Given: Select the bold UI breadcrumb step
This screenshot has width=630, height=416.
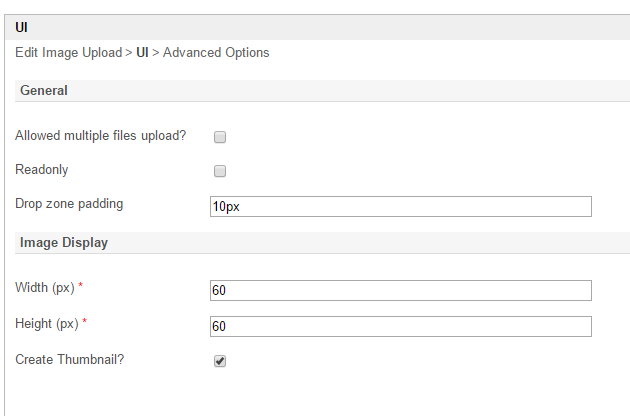Looking at the screenshot, I should pos(143,52).
